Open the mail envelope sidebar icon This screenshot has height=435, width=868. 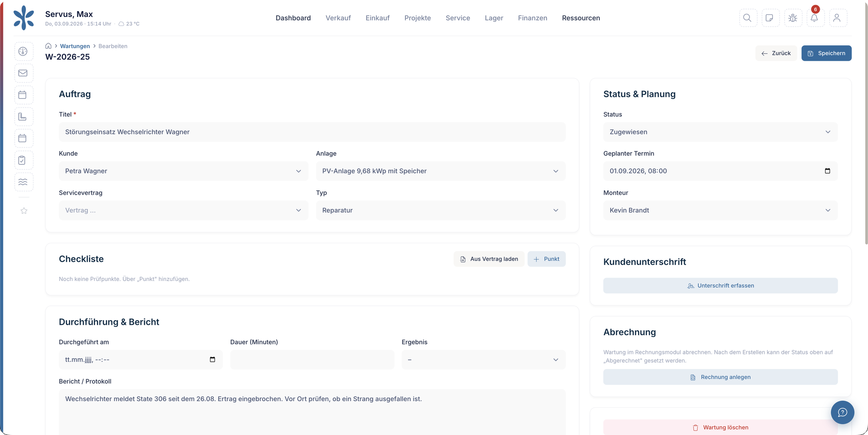pyautogui.click(x=23, y=73)
